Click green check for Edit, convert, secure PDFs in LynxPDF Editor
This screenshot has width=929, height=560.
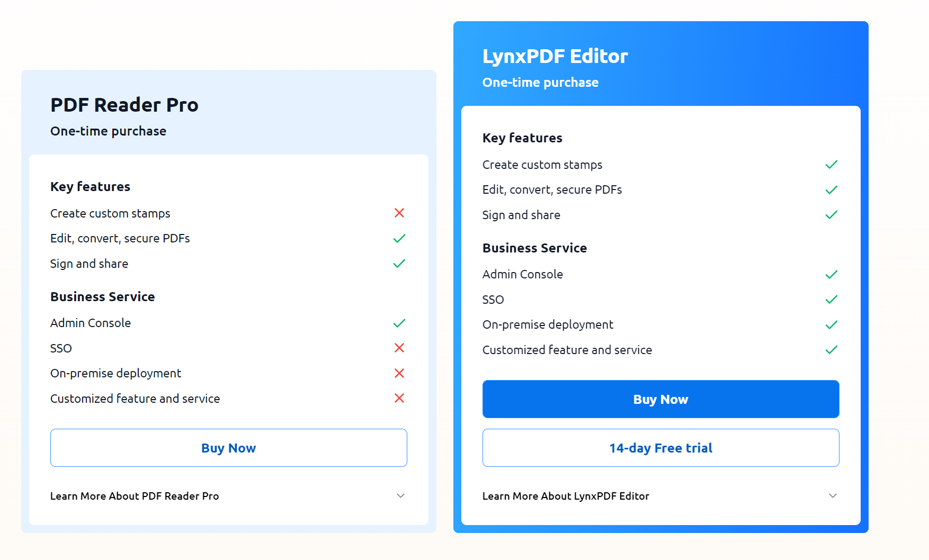point(832,189)
